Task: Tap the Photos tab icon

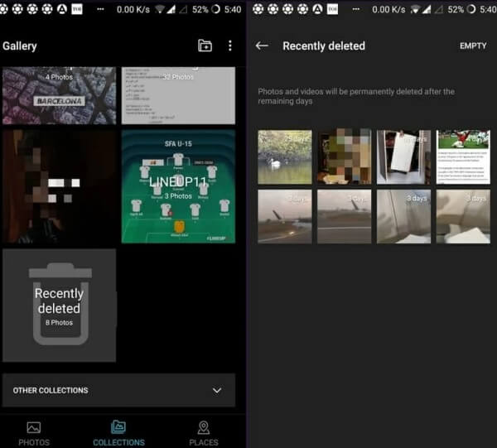Action: tap(34, 427)
